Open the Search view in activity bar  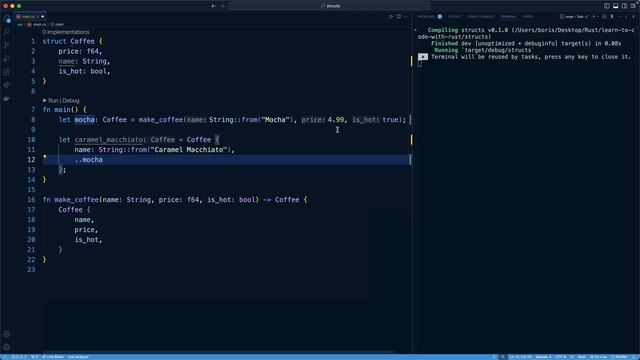tap(7, 31)
